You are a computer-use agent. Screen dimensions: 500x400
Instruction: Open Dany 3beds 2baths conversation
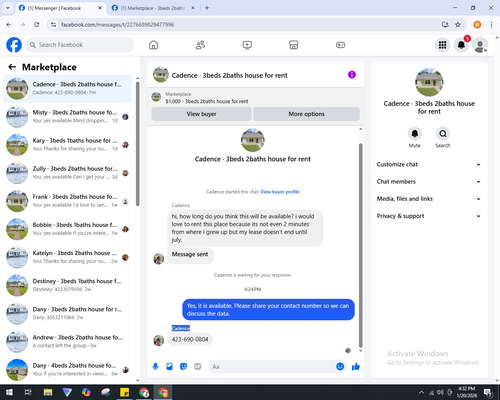tap(67, 313)
